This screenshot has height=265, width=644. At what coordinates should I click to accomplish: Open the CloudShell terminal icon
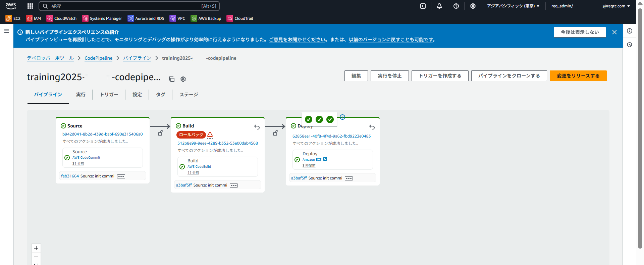pos(423,6)
